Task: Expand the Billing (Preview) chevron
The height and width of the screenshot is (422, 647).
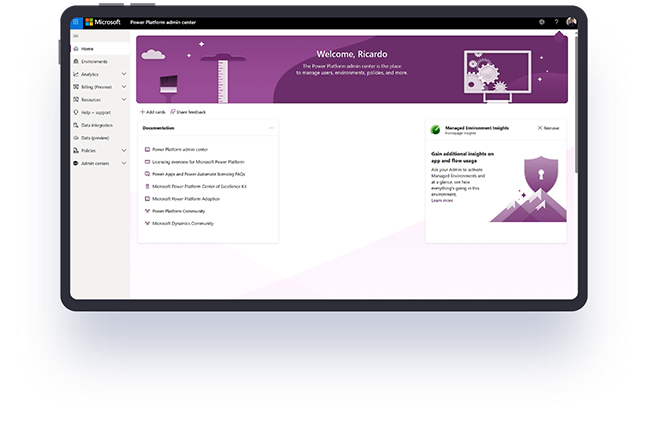Action: [x=124, y=87]
